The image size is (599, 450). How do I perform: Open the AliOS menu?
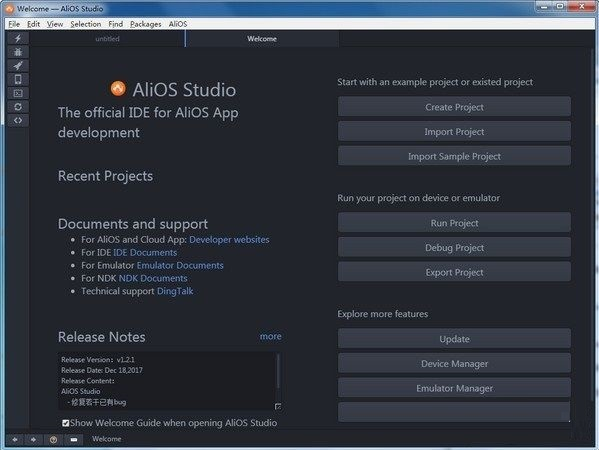178,24
